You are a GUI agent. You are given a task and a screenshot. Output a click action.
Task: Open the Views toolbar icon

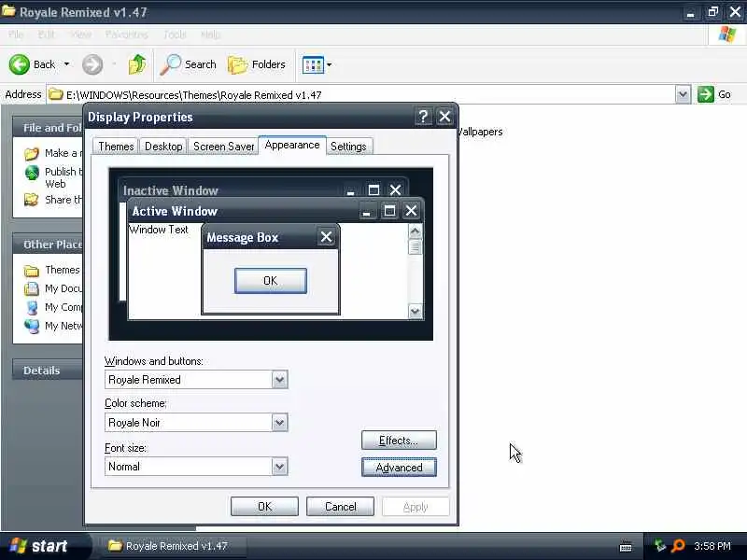(313, 64)
